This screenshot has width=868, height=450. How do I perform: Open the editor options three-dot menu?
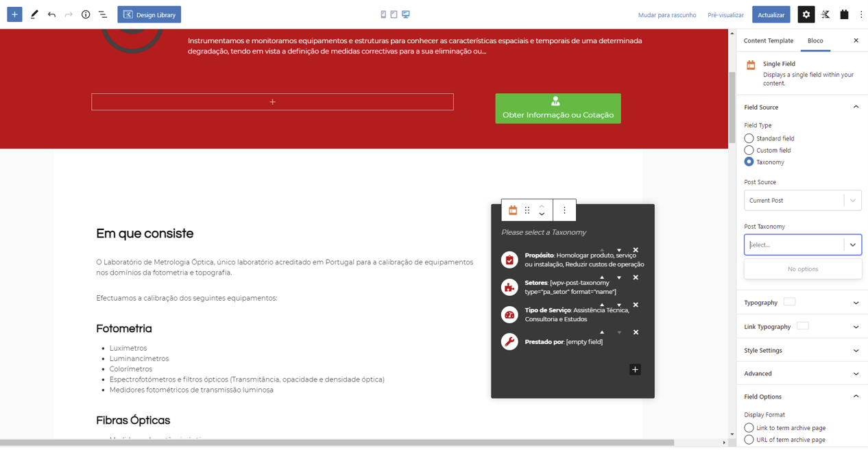coord(861,14)
